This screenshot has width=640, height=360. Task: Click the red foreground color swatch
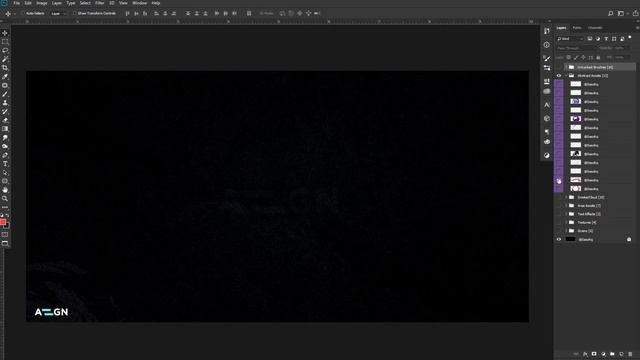(3, 222)
